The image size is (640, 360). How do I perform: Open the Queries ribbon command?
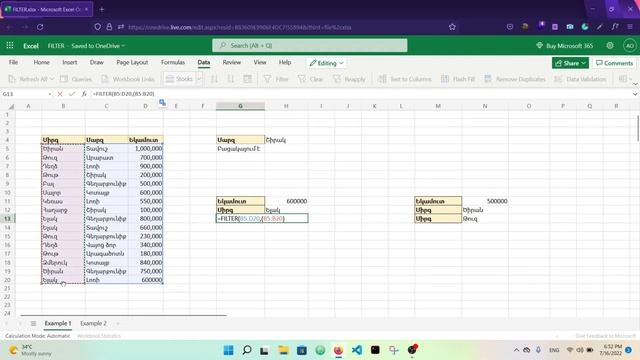(x=76, y=79)
